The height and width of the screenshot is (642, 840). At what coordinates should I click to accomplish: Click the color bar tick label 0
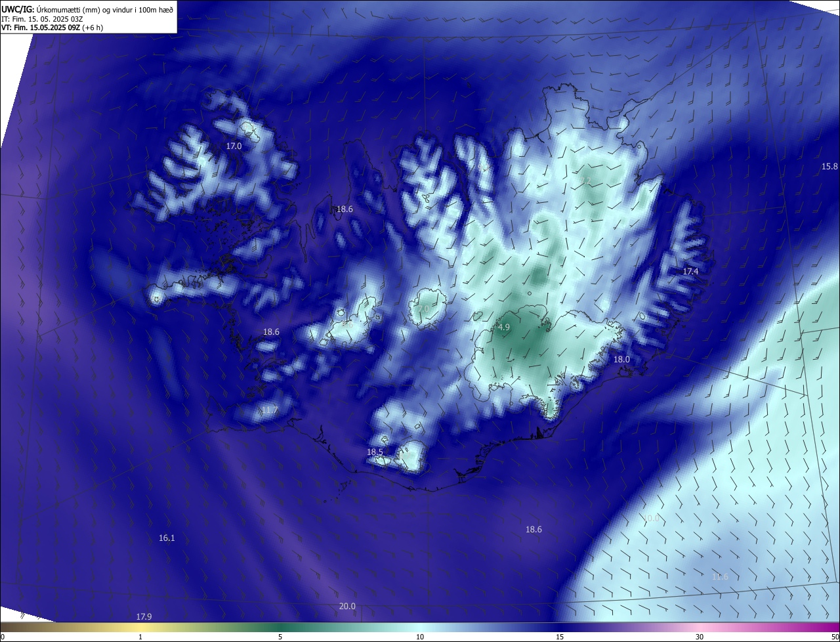(3, 637)
